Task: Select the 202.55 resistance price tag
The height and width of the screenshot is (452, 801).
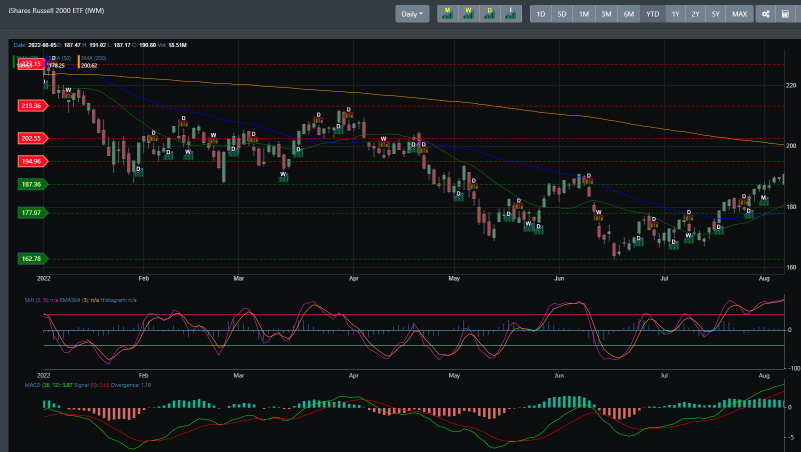Action: 32,138
